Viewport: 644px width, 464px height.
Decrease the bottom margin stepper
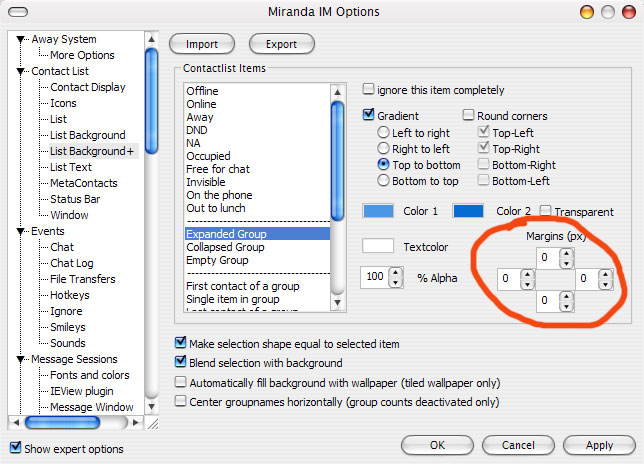567,306
